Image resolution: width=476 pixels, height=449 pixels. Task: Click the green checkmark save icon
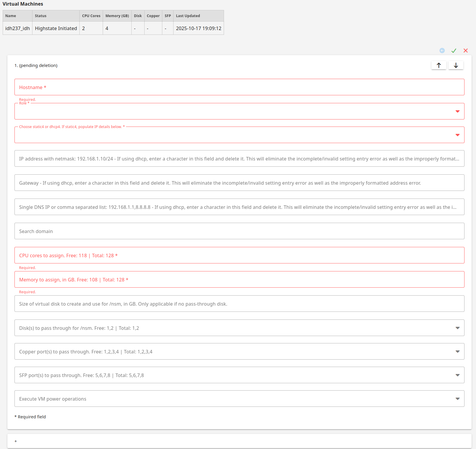(454, 51)
